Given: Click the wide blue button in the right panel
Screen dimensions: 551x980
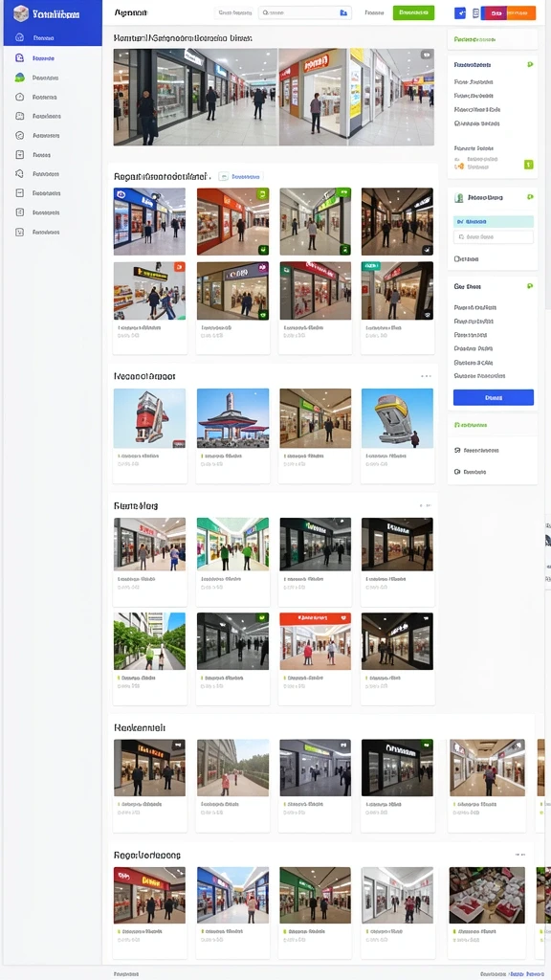Looking at the screenshot, I should 493,397.
